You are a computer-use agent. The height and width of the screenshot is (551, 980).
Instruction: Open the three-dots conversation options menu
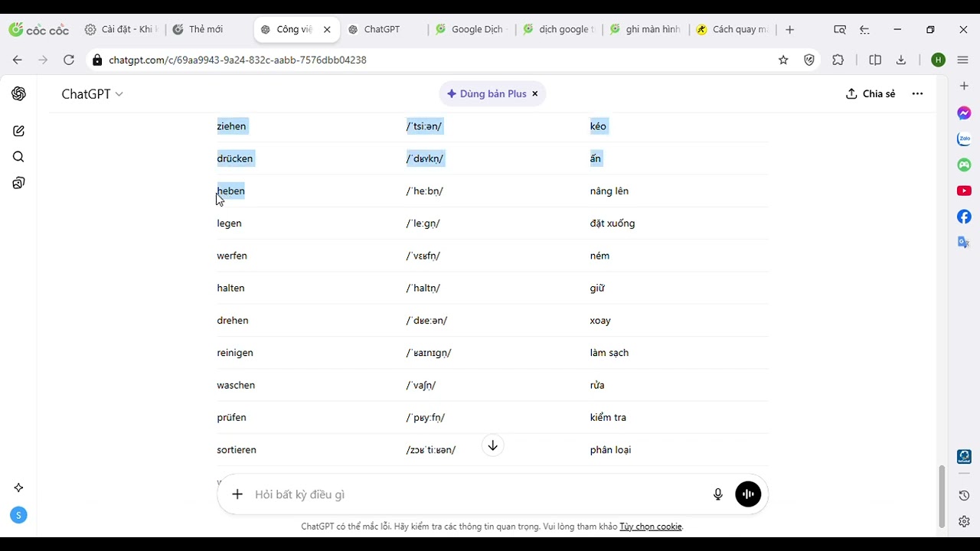917,93
